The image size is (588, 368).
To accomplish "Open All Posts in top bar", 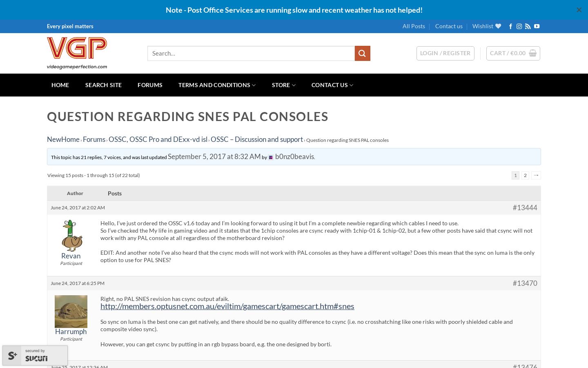I will click(414, 26).
